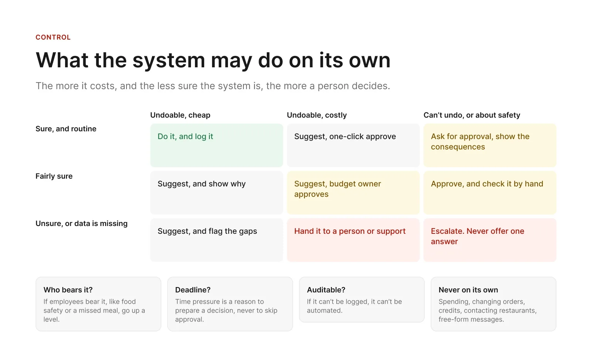Screen dimensions: 592x364
Task: Click the 'Suggest, and flag the gaps' cell
Action: tap(216, 240)
